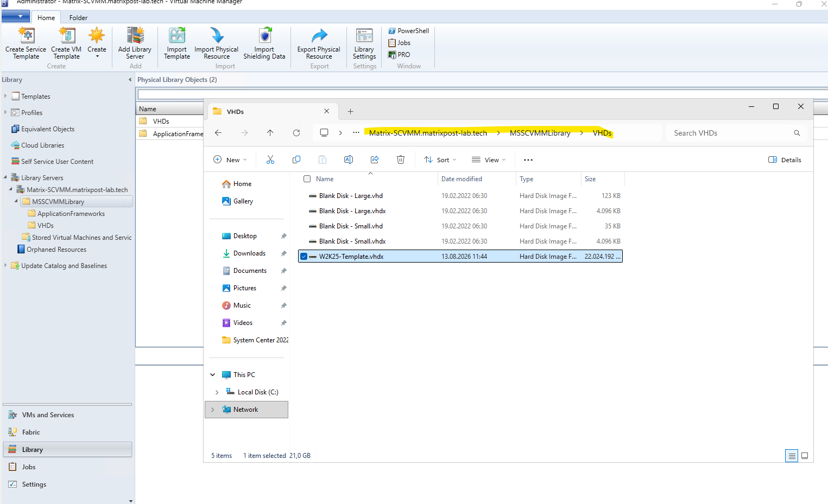Image resolution: width=828 pixels, height=504 pixels.
Task: Open Library Settings from ribbon
Action: point(364,43)
